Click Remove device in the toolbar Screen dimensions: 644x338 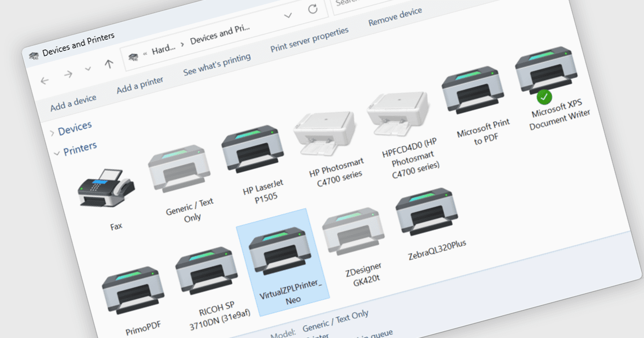[396, 17]
